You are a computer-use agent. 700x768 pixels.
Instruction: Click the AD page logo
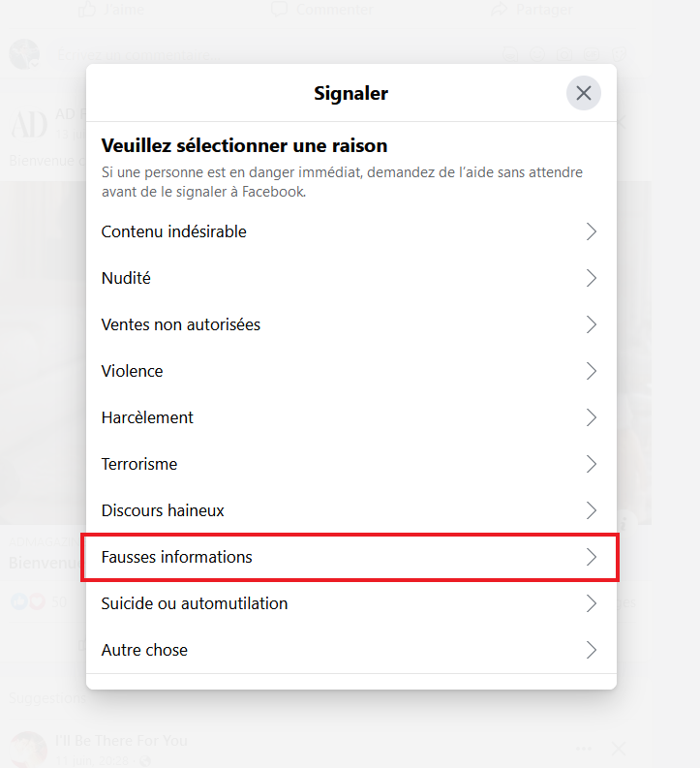point(28,124)
